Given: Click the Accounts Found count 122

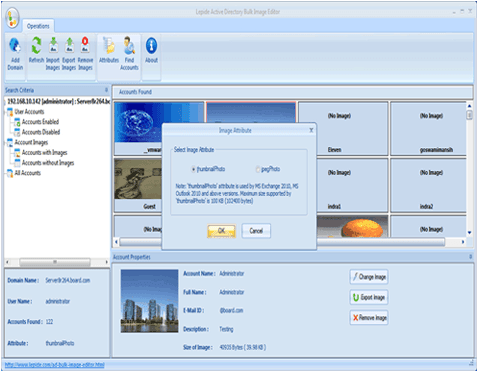Looking at the screenshot, I should tap(49, 322).
